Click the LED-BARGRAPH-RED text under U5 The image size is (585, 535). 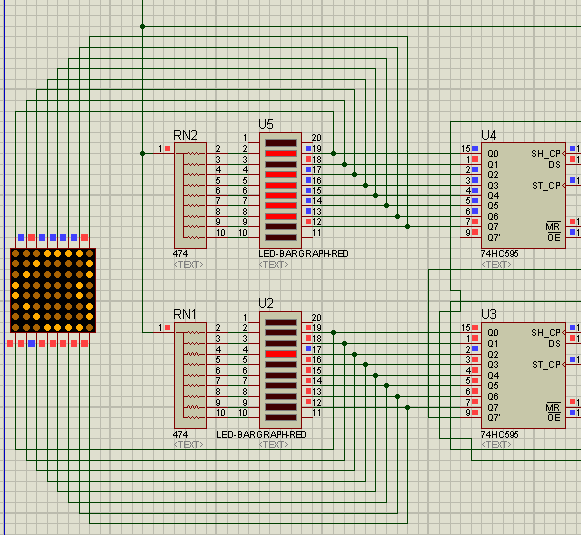click(x=303, y=254)
